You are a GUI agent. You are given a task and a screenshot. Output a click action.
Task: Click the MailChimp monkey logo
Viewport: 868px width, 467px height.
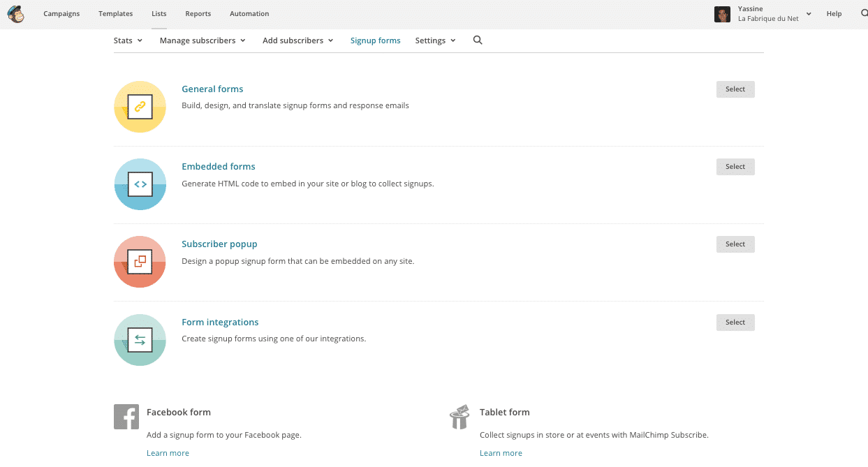coord(15,14)
